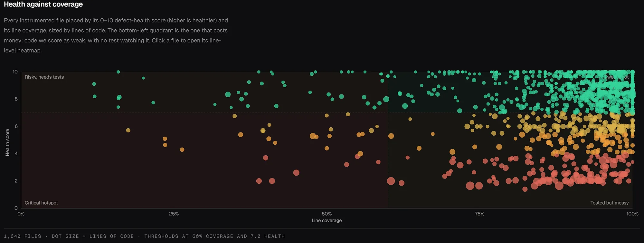Open the green dot at 16% coverage, health 10
The width and height of the screenshot is (644, 243).
pyautogui.click(x=118, y=72)
